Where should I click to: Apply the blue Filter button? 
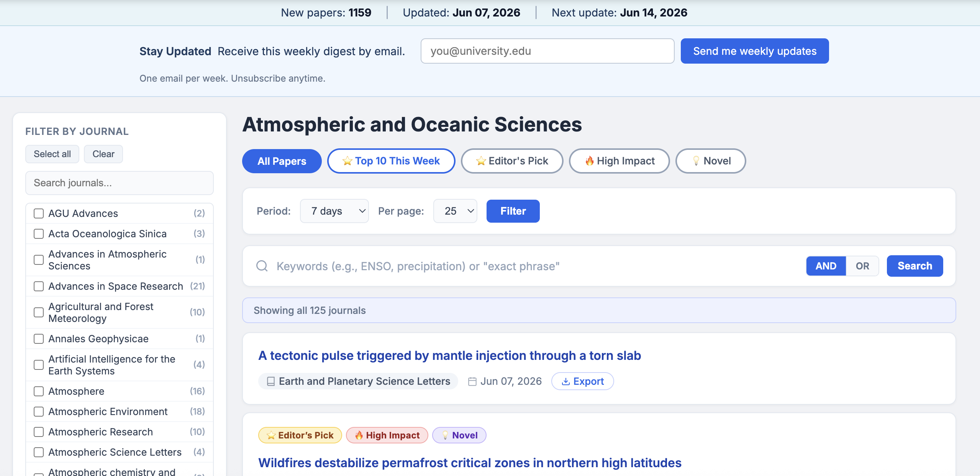(x=513, y=211)
